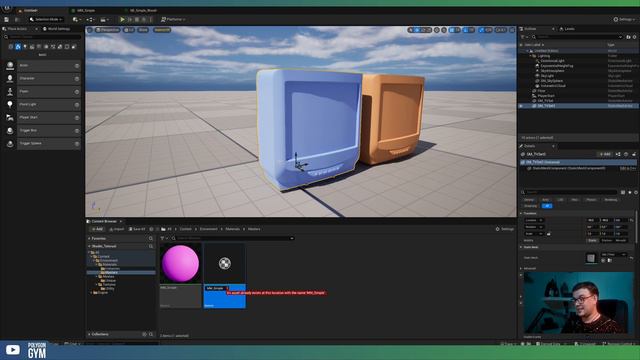Image resolution: width=640 pixels, height=360 pixels.
Task: Select the All filter in Details panel
Action: point(547,206)
